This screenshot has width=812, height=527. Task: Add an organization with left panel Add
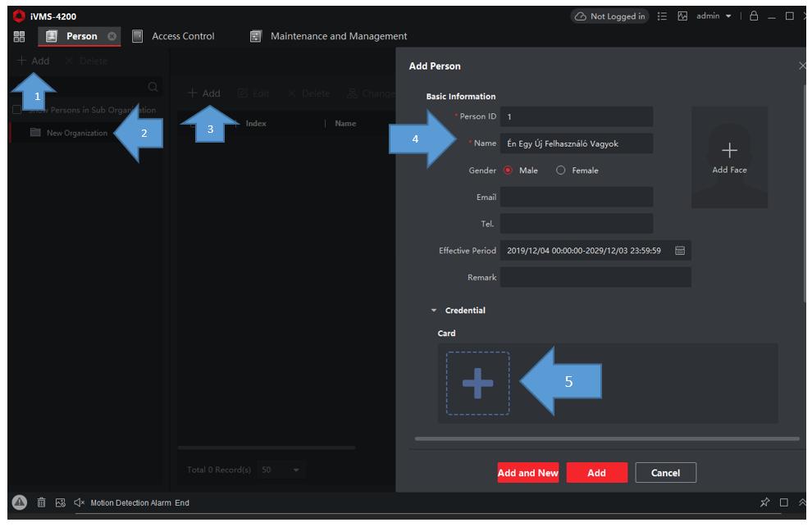pos(33,61)
